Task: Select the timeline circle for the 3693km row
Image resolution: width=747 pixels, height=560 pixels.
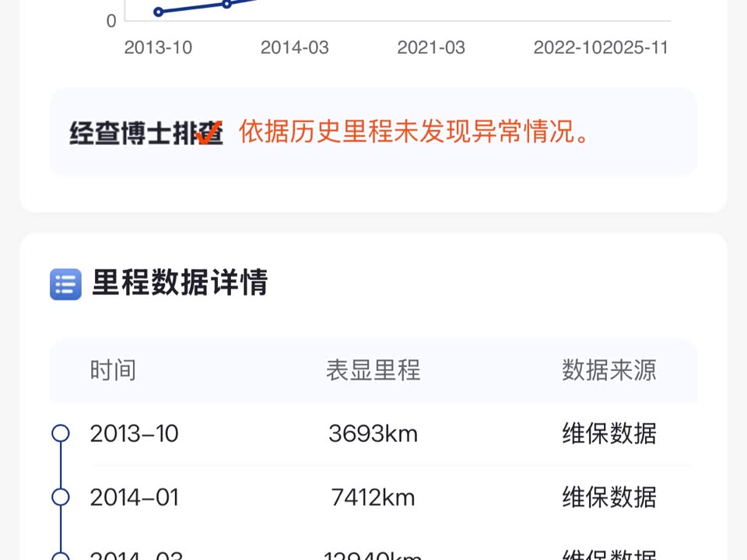Action: (x=61, y=433)
